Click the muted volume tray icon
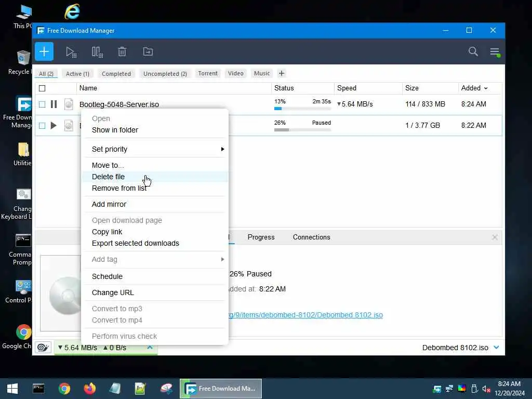This screenshot has height=399, width=532. [486, 389]
